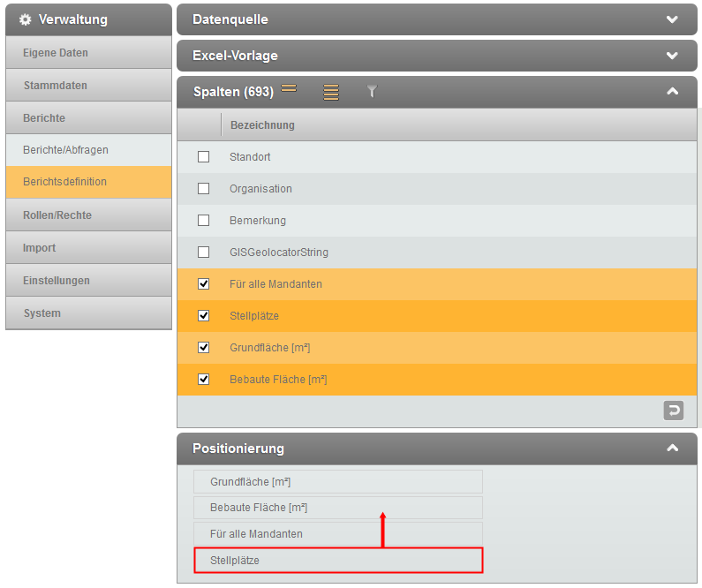The height and width of the screenshot is (588, 702).
Task: Check the Standort checkbox
Action: coord(204,157)
